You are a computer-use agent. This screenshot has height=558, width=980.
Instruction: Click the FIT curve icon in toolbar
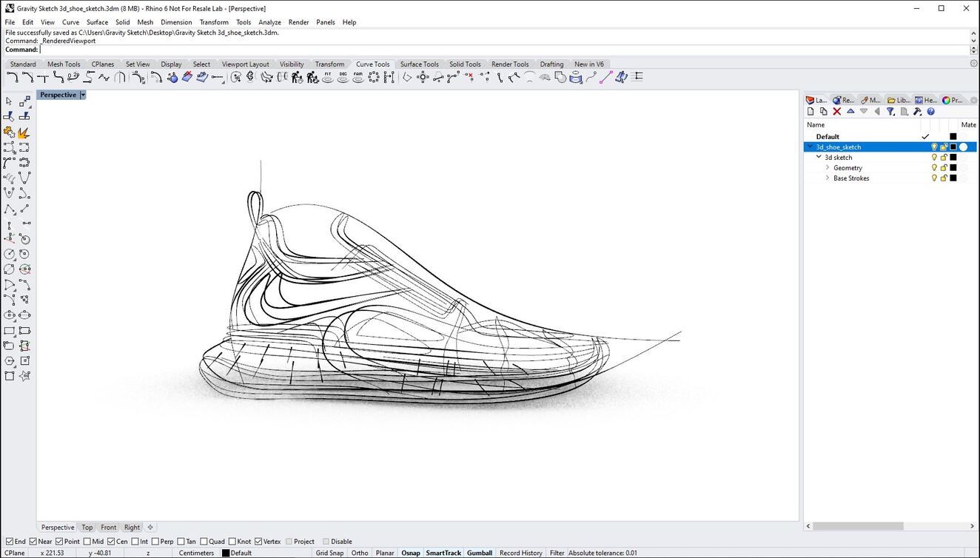(328, 77)
